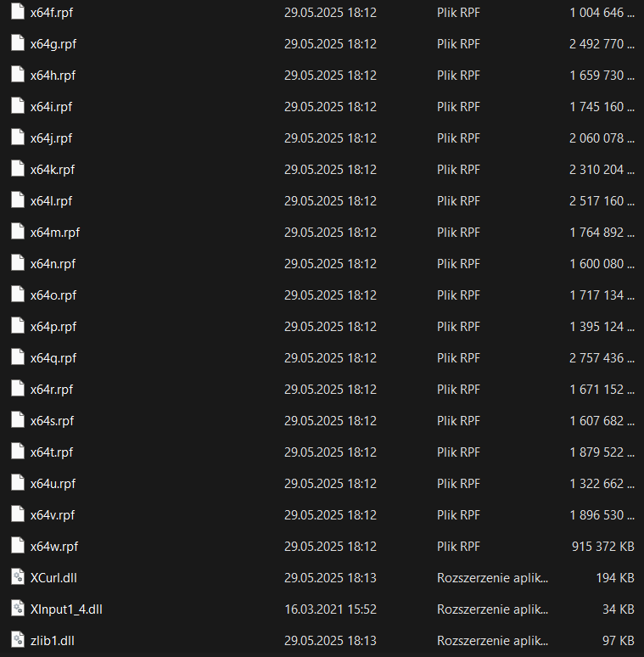Select the XCurl.dll file name

tap(55, 577)
